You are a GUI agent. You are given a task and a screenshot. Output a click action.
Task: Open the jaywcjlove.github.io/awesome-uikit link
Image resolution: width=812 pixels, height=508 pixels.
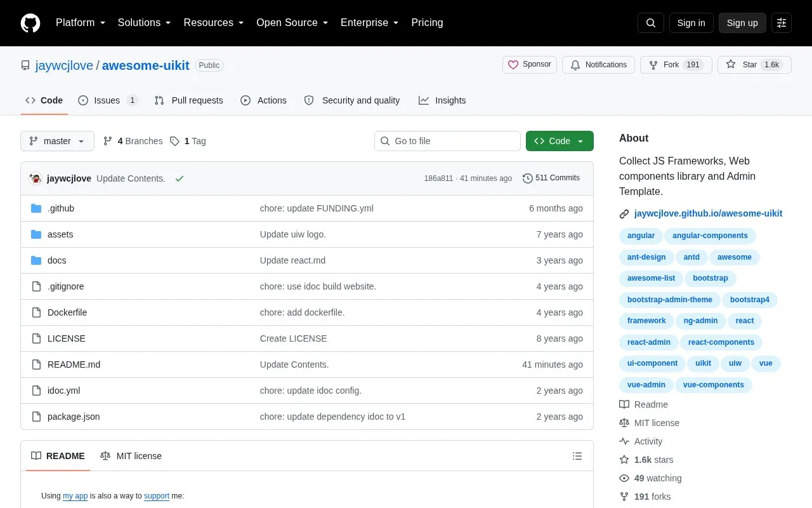[x=708, y=214]
